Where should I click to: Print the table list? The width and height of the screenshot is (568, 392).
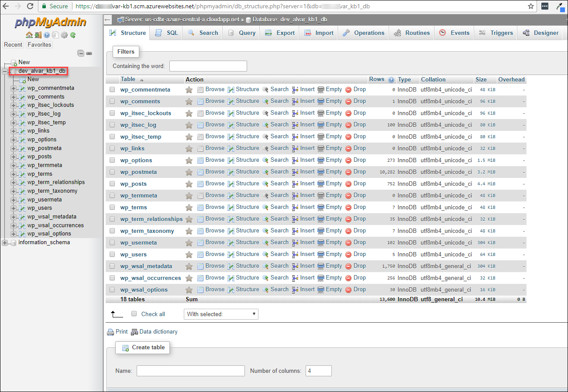pyautogui.click(x=117, y=332)
